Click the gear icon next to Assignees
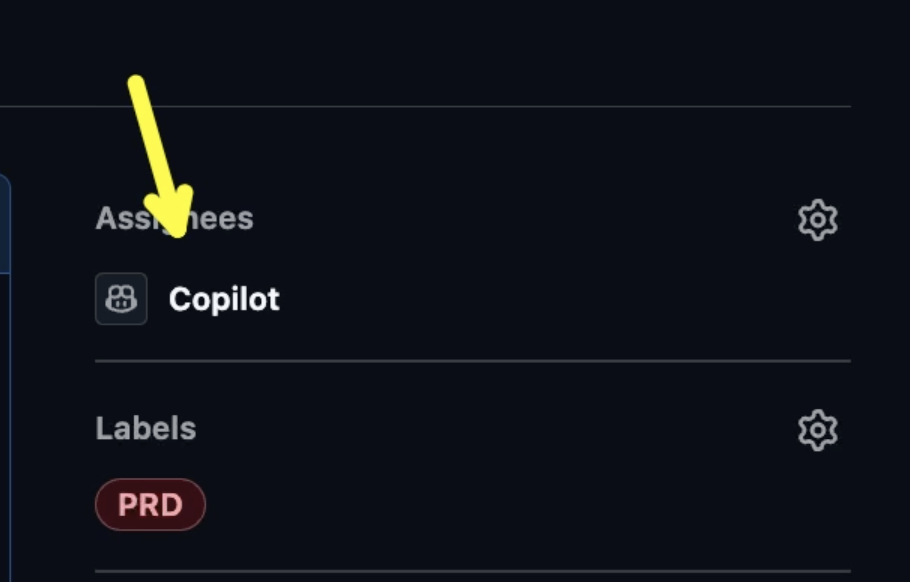The image size is (910, 582). (818, 220)
